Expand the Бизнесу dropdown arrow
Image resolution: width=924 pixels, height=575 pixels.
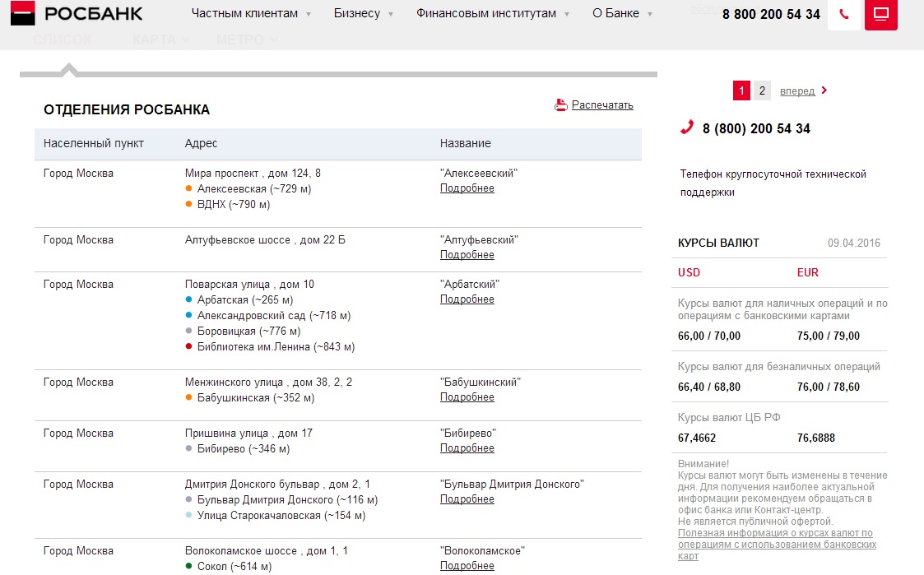click(390, 14)
